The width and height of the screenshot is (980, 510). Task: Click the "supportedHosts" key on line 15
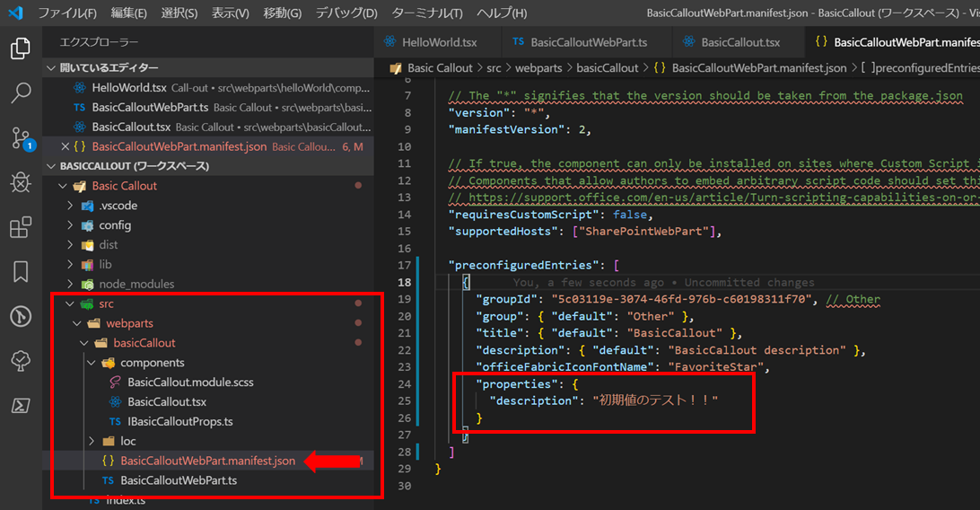pos(503,232)
